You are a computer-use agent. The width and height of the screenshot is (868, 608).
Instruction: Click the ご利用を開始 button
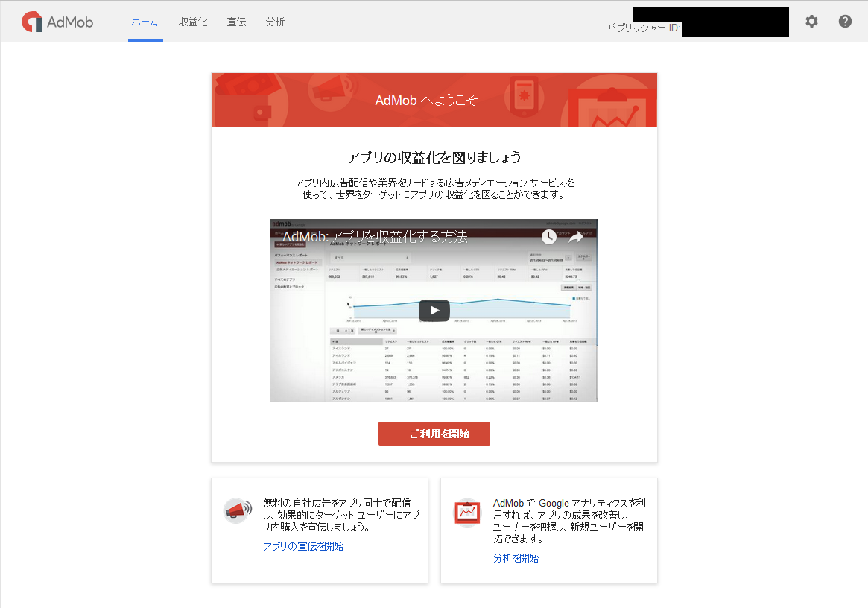(x=434, y=434)
